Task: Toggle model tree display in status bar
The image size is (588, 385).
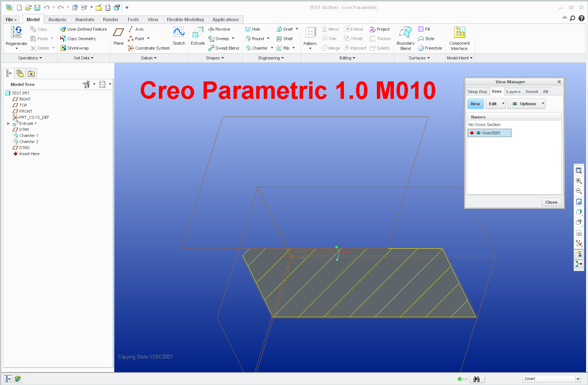Action: [x=8, y=379]
